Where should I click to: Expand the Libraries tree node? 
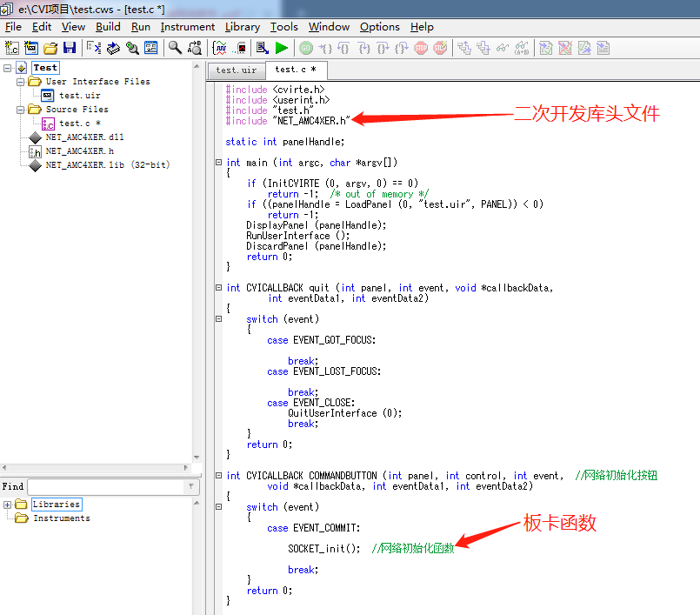pos(7,505)
